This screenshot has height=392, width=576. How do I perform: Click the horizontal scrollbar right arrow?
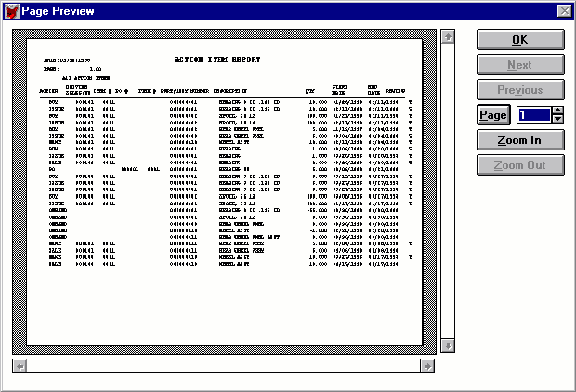pos(427,366)
